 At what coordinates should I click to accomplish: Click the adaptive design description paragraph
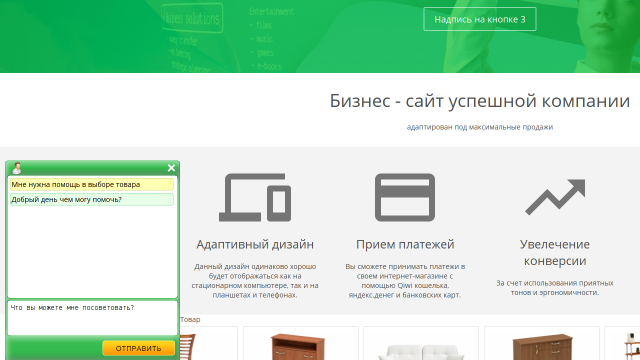pos(255,280)
